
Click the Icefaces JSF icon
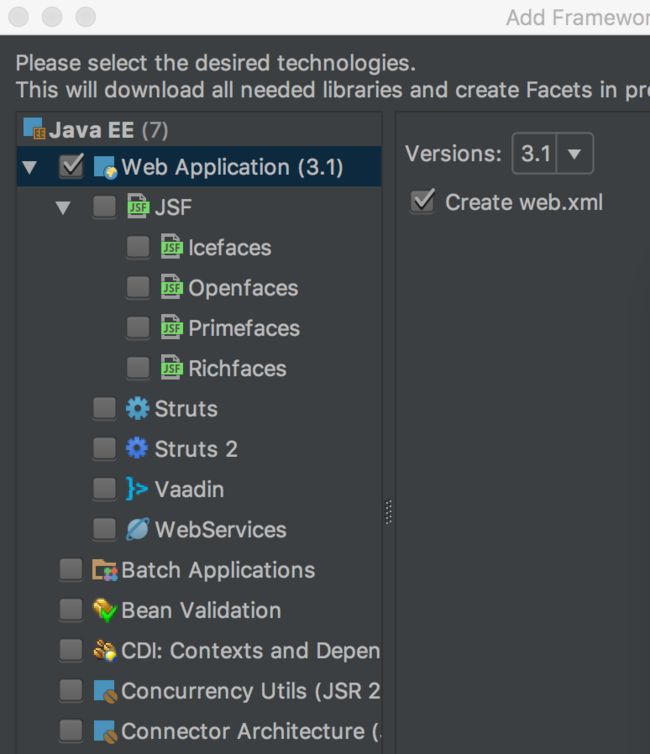tap(172, 247)
